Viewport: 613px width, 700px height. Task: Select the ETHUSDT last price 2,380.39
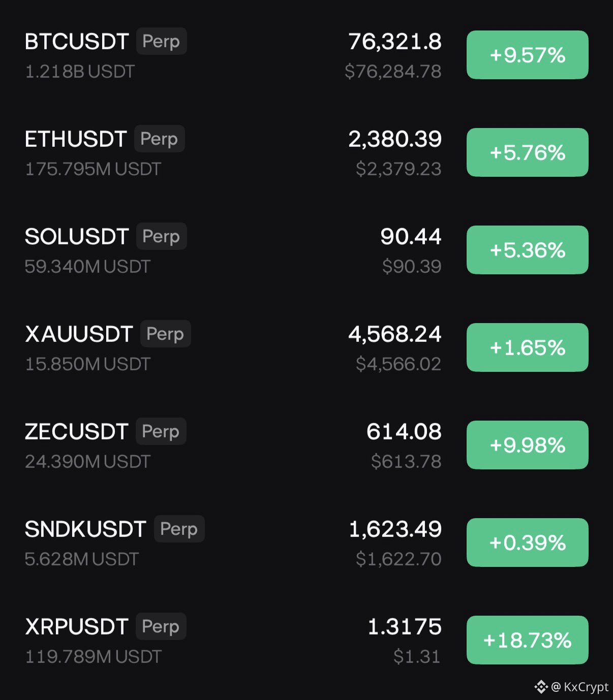[x=395, y=139]
